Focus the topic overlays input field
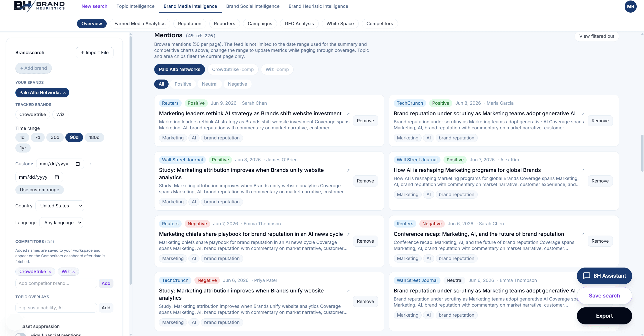This screenshot has width=644, height=336. tap(56, 308)
